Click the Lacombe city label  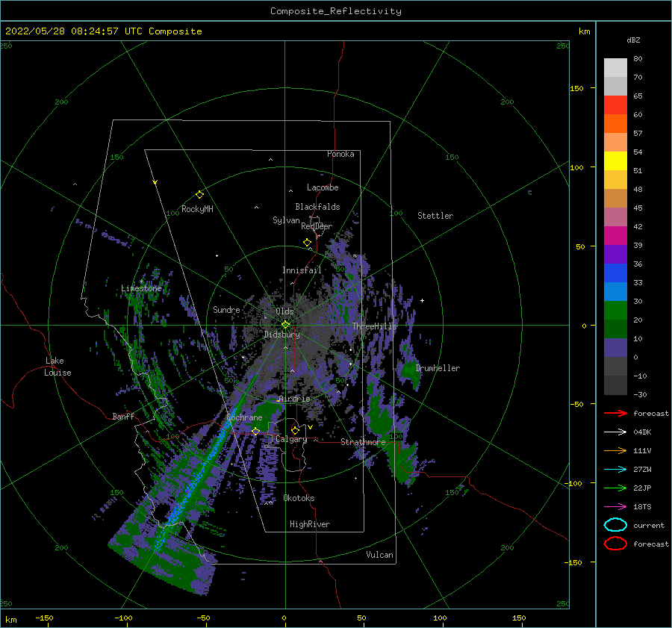click(323, 187)
